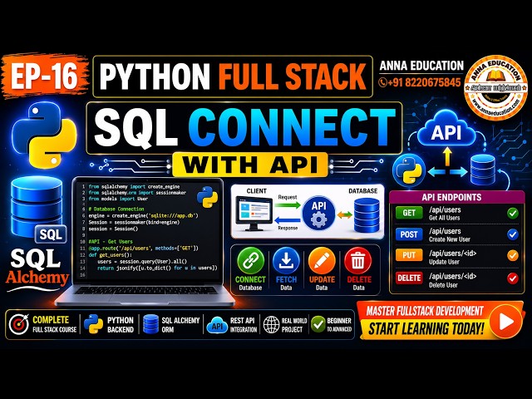The width and height of the screenshot is (532, 399).
Task: Click the blue POST endpoint badge
Action: coord(409,234)
